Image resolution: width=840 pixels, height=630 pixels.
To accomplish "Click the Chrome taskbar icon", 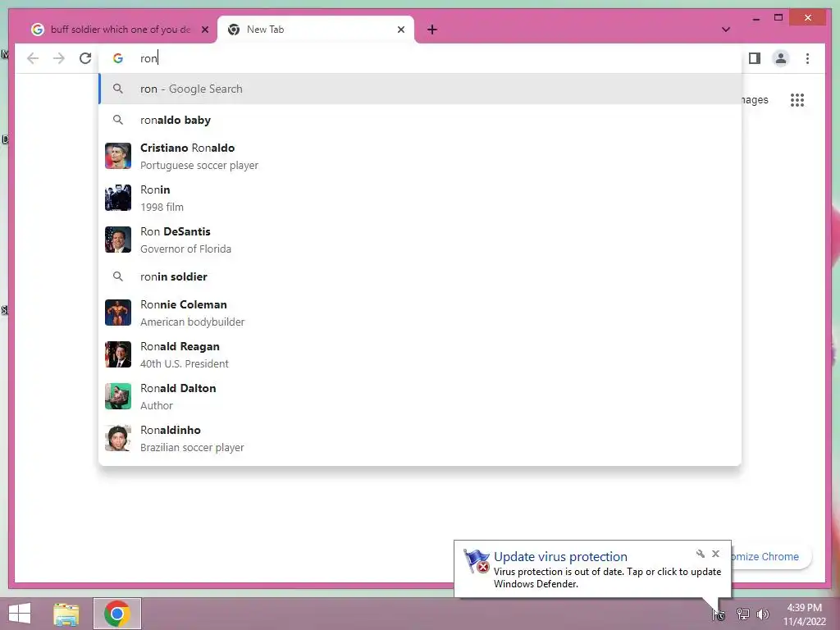I will click(x=117, y=614).
